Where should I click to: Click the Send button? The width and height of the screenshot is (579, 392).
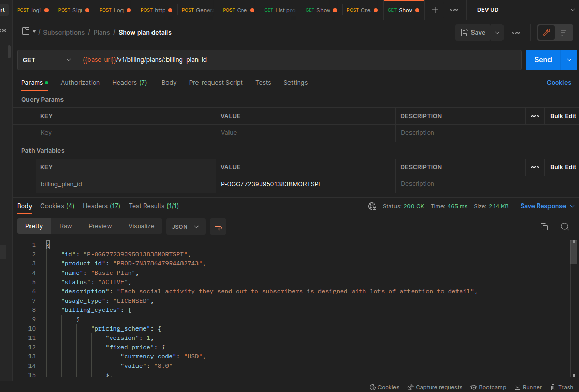tap(543, 60)
